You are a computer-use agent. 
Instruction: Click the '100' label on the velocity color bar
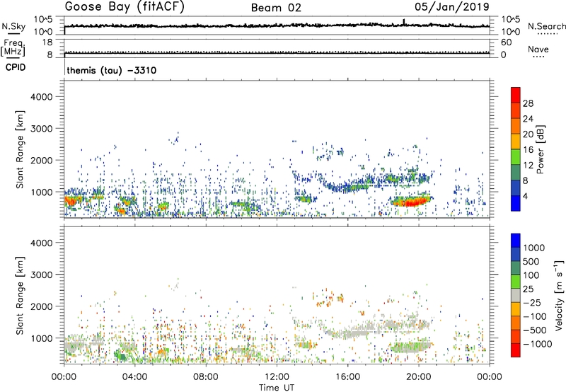(x=531, y=275)
